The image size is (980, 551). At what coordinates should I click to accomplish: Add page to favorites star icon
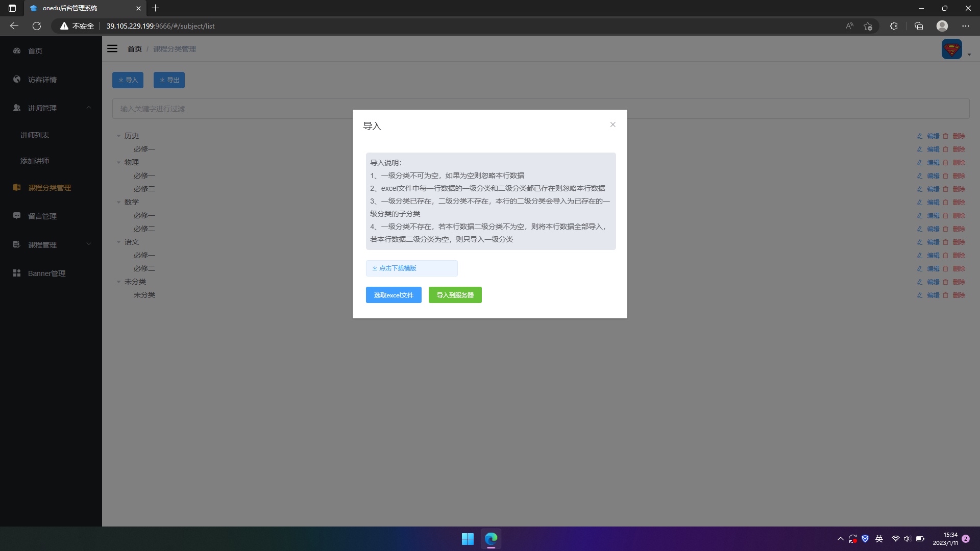(x=868, y=26)
